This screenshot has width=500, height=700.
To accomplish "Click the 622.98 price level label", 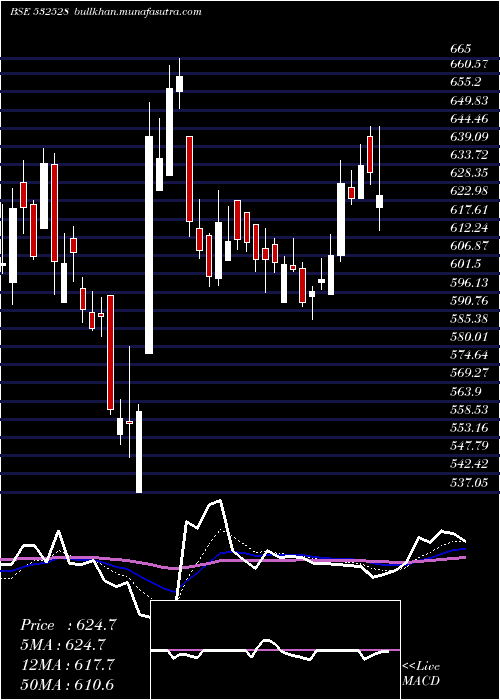I will [469, 192].
